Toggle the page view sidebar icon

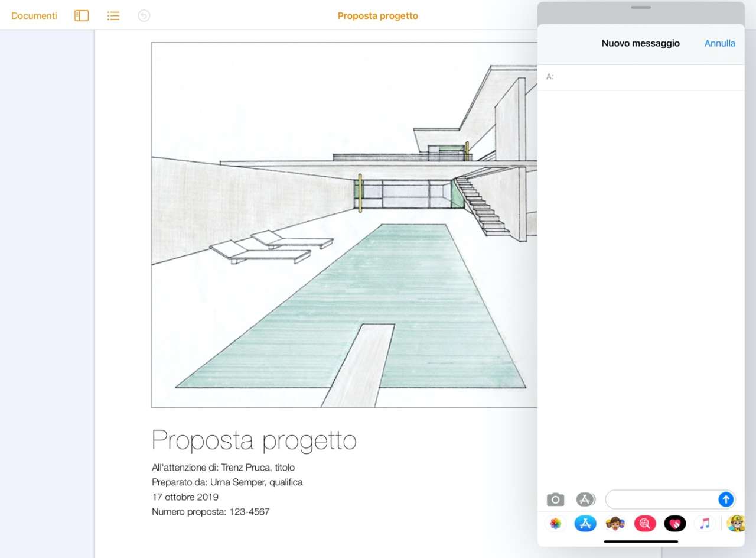[x=82, y=16]
